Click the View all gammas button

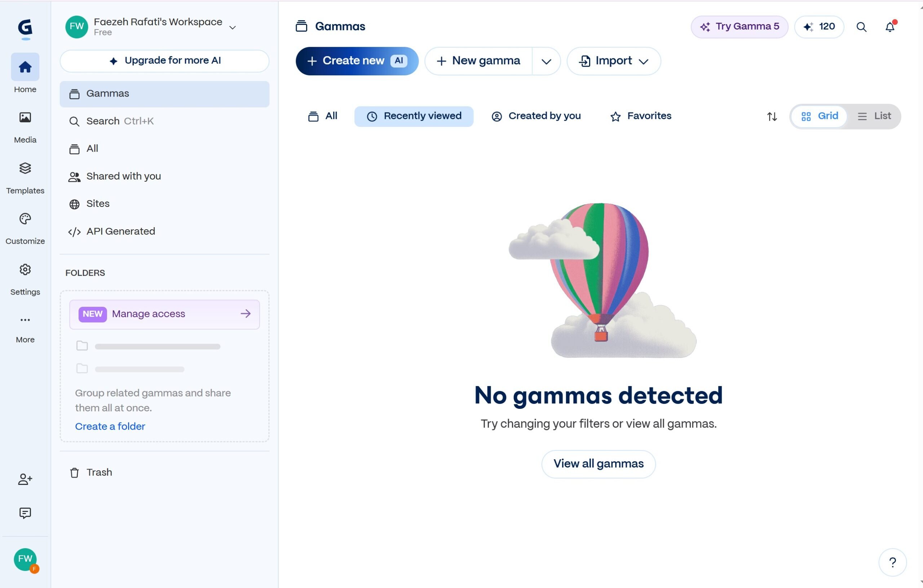[598, 464]
